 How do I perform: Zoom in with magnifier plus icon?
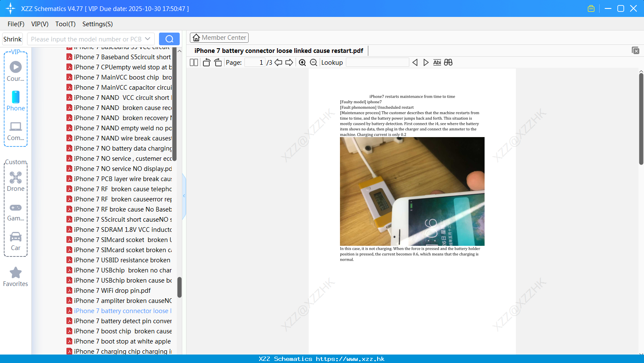click(302, 62)
